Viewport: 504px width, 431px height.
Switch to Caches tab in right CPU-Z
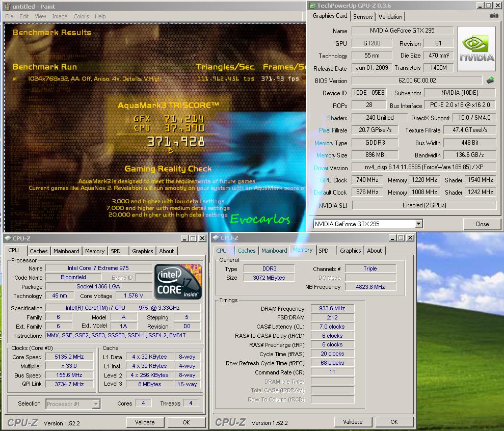(247, 250)
